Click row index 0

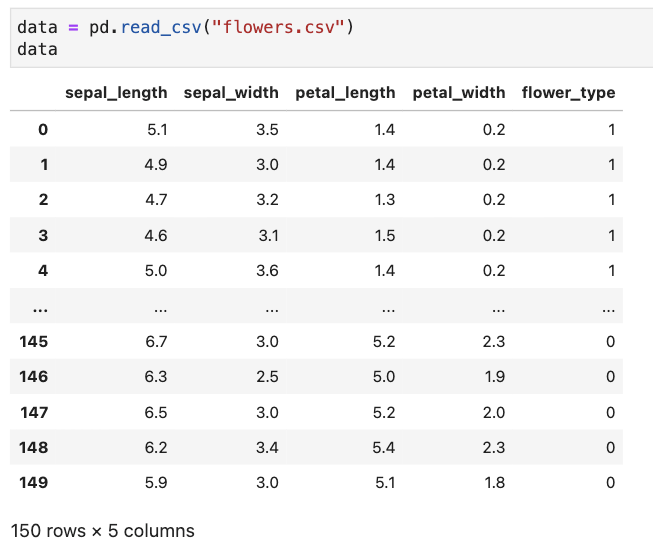pos(43,130)
